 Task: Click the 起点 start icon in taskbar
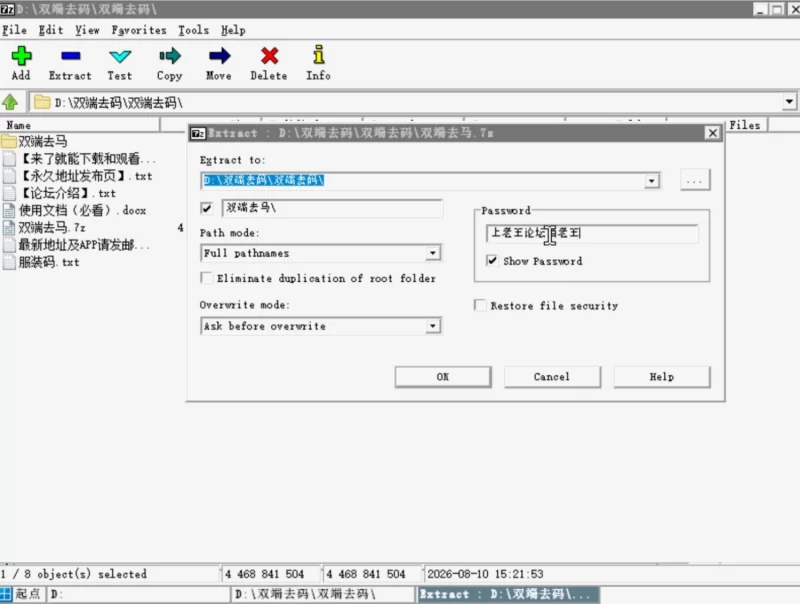6,594
